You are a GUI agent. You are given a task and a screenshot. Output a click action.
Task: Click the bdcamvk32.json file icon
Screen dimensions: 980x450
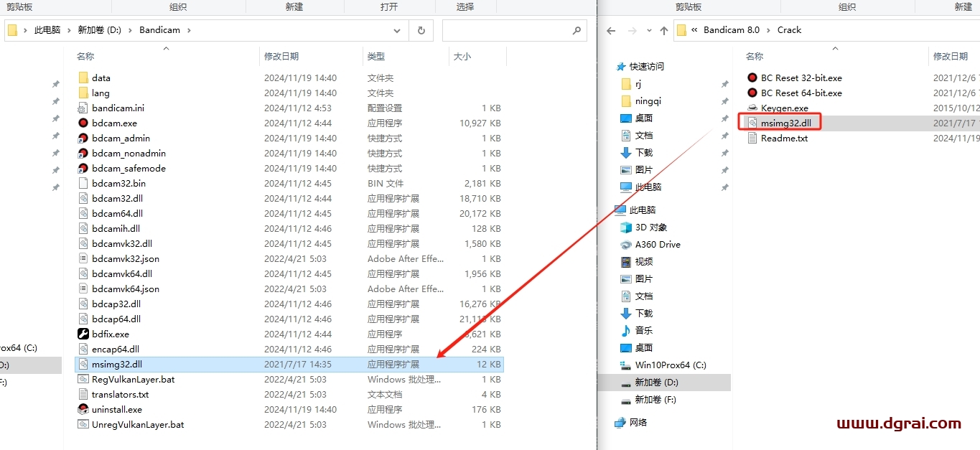83,258
